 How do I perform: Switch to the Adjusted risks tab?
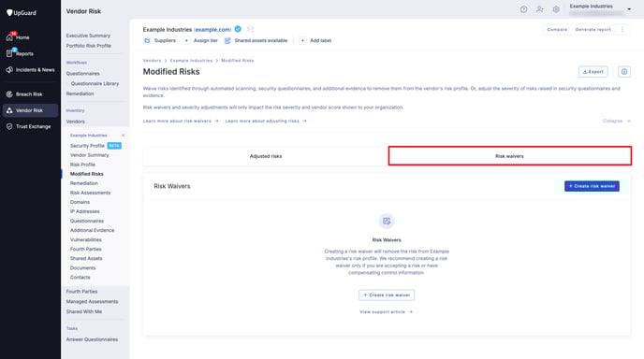click(x=266, y=156)
